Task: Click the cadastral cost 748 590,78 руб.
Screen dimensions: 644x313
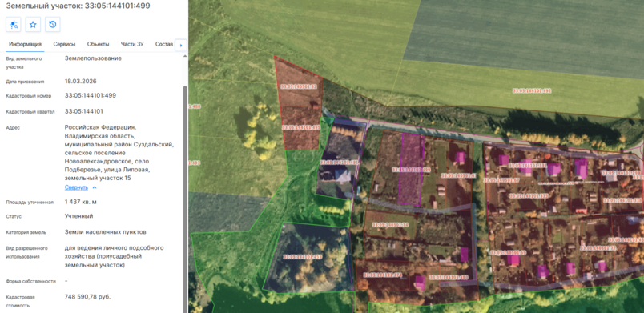Action: pyautogui.click(x=87, y=297)
